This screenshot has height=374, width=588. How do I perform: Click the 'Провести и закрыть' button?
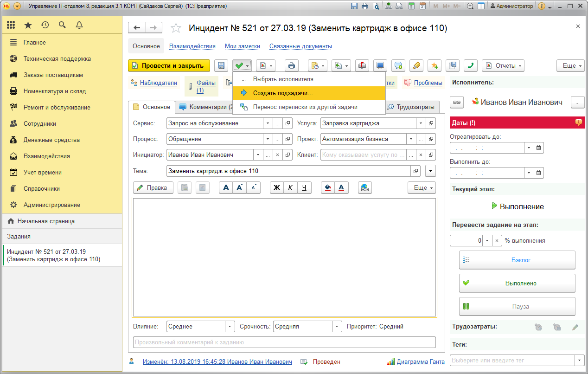pos(169,66)
